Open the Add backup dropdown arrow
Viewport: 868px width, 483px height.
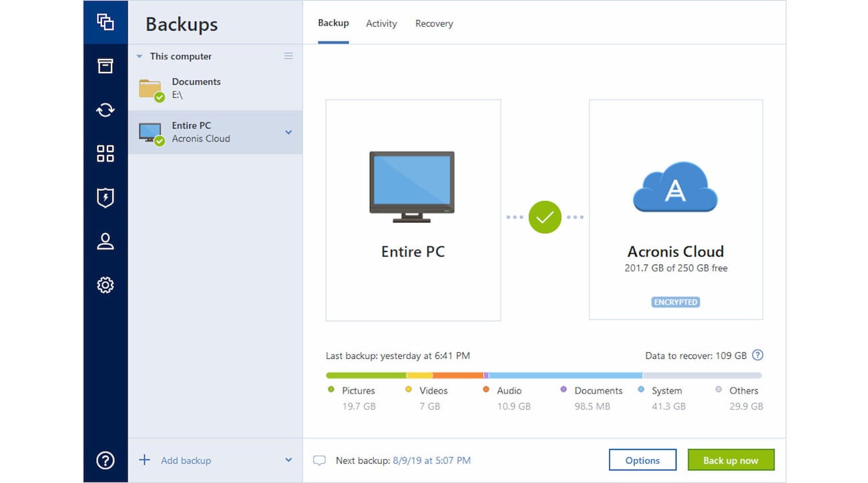[x=288, y=460]
